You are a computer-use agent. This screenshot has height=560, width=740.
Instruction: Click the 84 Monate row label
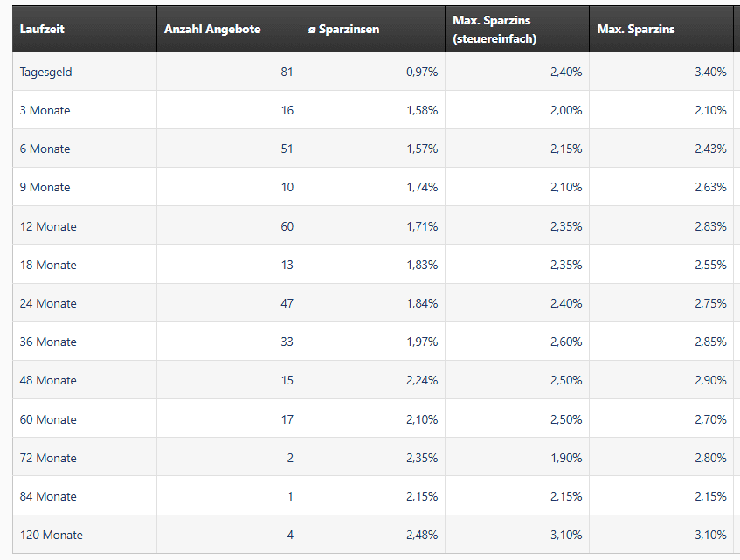[x=48, y=496]
